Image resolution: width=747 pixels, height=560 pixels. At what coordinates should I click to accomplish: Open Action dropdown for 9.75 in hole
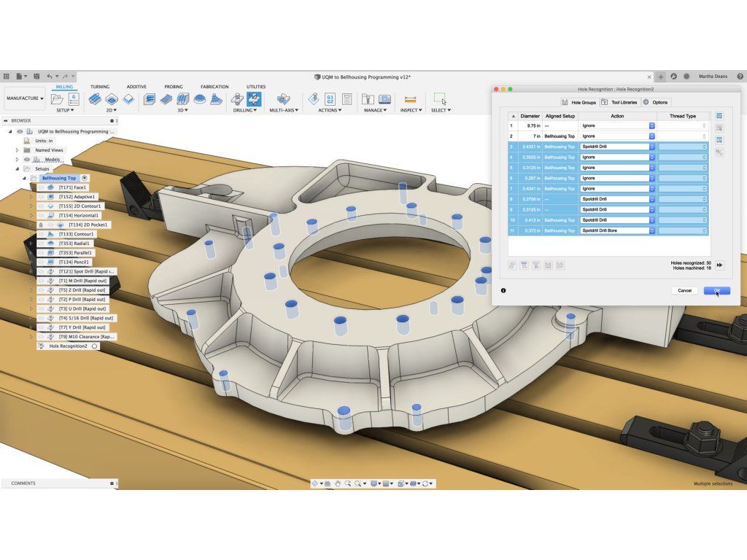point(618,125)
